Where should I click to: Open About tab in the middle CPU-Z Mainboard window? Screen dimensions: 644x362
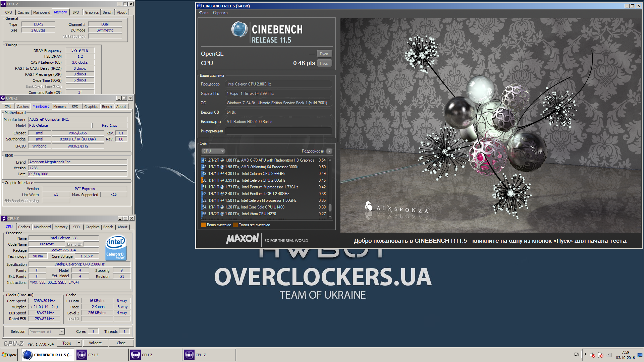(x=121, y=107)
